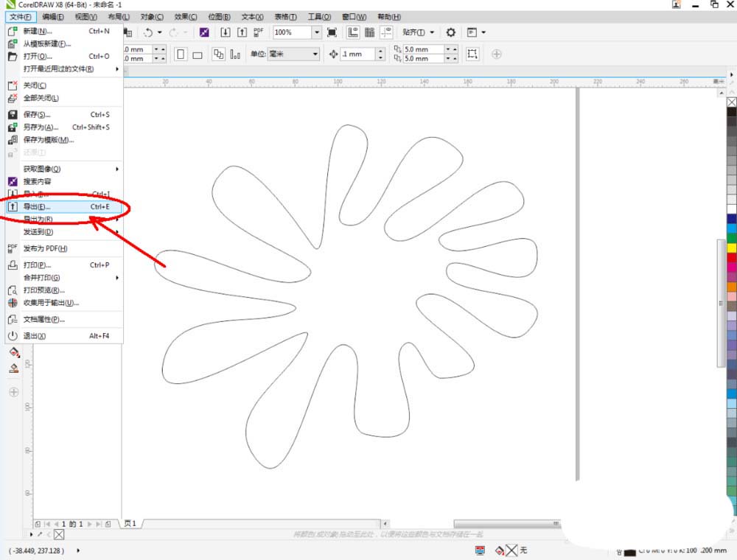
Task: Toggle show grid button
Action: point(369,32)
